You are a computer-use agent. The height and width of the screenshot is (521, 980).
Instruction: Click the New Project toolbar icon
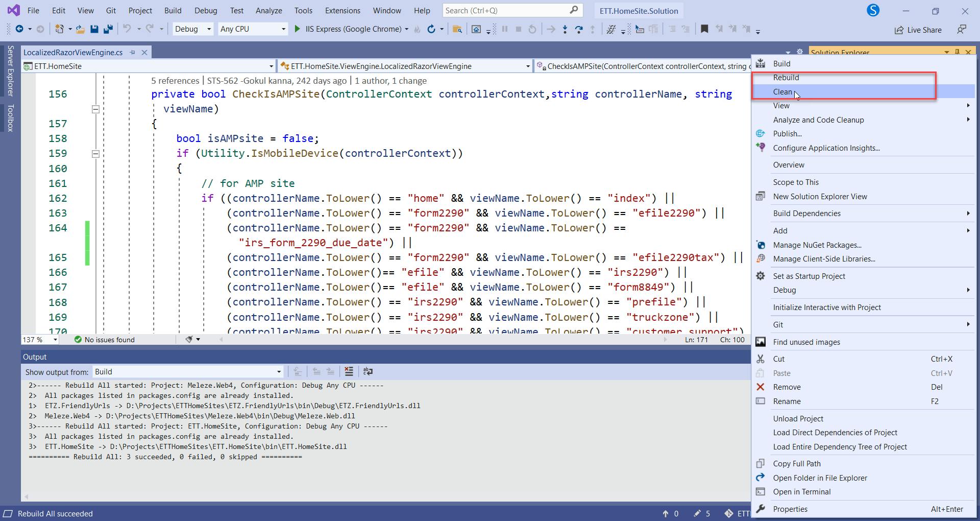60,29
